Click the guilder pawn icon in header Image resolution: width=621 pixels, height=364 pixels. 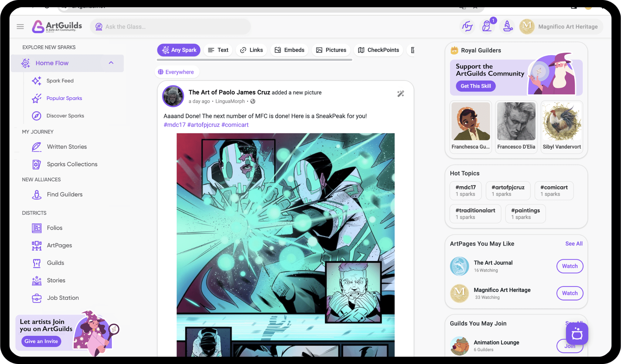[x=508, y=26]
